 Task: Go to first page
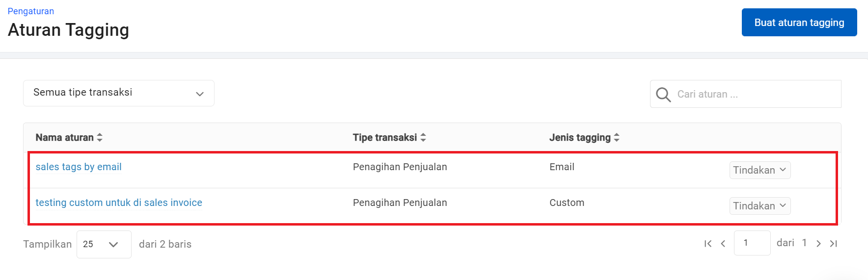[707, 244]
